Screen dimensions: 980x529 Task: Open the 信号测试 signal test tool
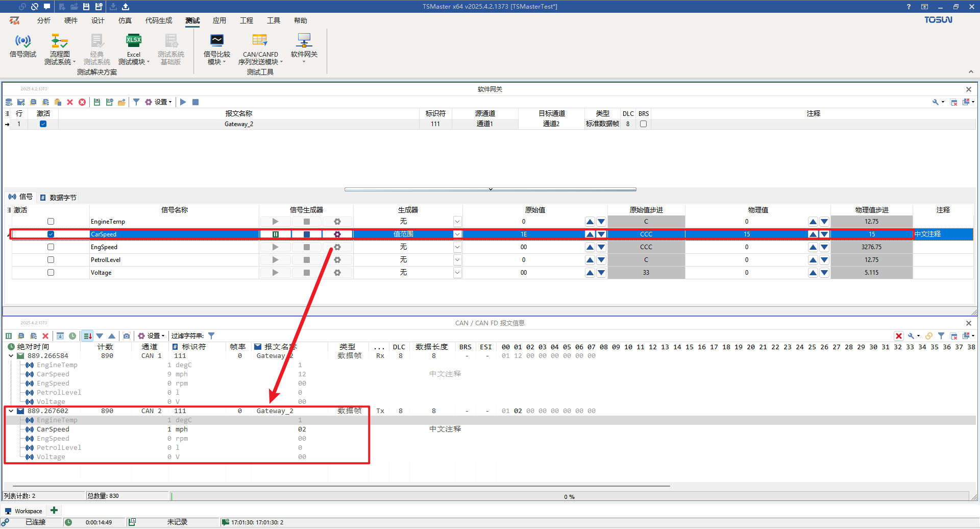click(23, 46)
